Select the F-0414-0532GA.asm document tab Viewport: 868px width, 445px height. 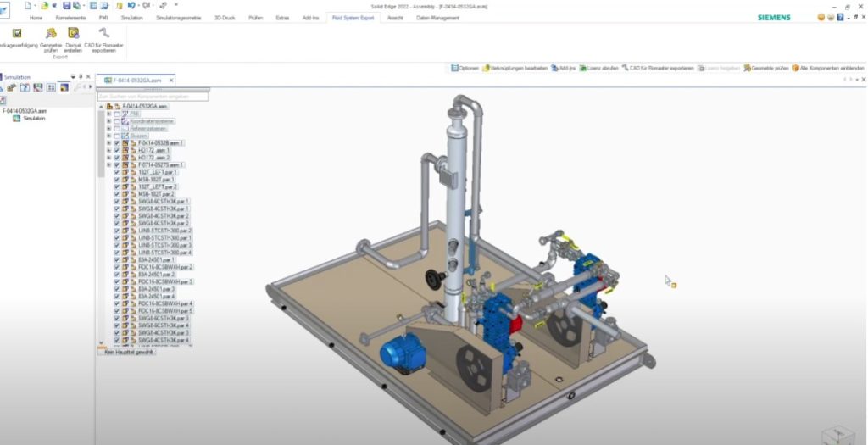[136, 81]
